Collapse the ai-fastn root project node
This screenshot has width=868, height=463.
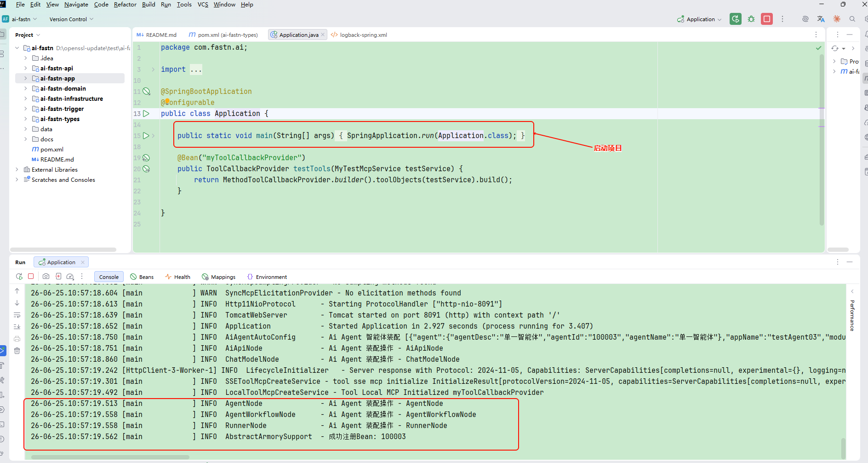[x=17, y=48]
